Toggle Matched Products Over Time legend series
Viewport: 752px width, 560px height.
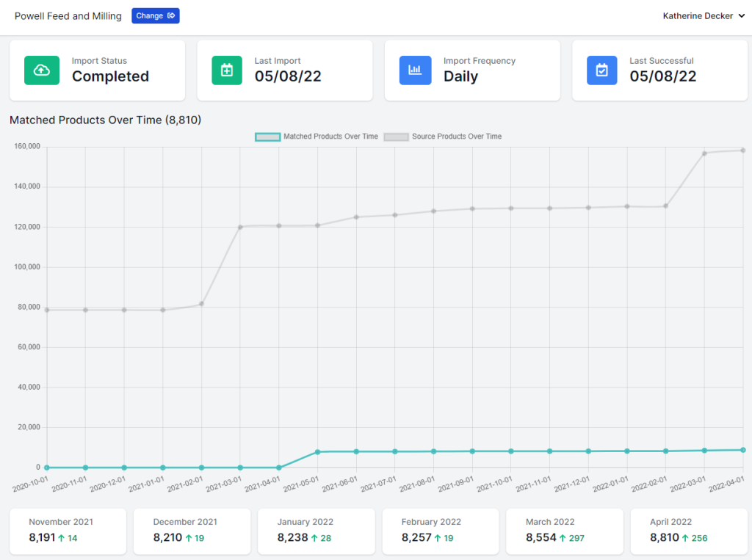(317, 137)
